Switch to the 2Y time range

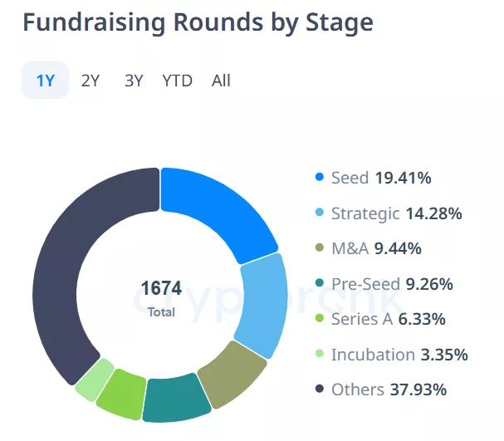point(91,81)
